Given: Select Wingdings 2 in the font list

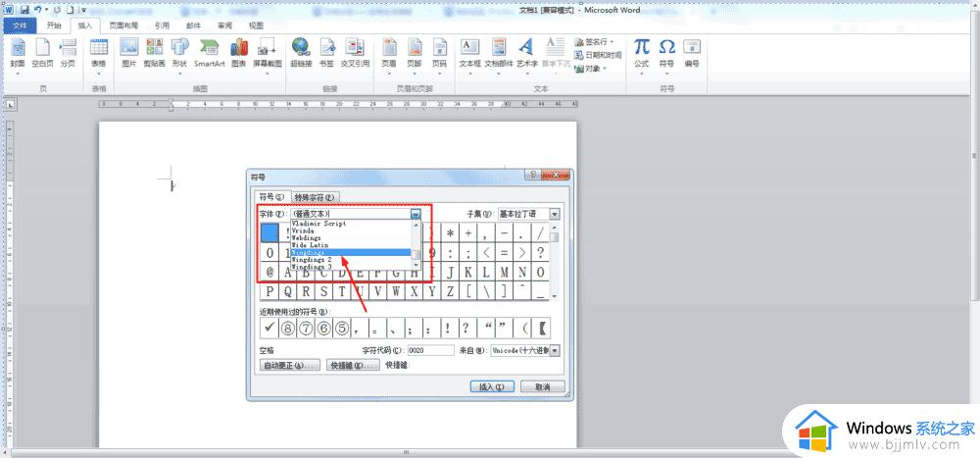Looking at the screenshot, I should (350, 259).
